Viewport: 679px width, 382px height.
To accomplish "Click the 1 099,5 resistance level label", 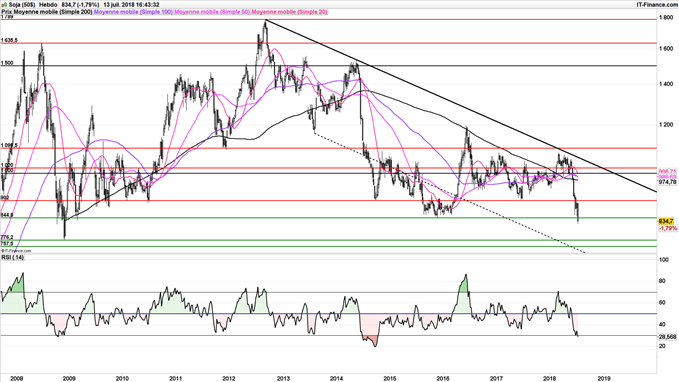I will pyautogui.click(x=9, y=145).
